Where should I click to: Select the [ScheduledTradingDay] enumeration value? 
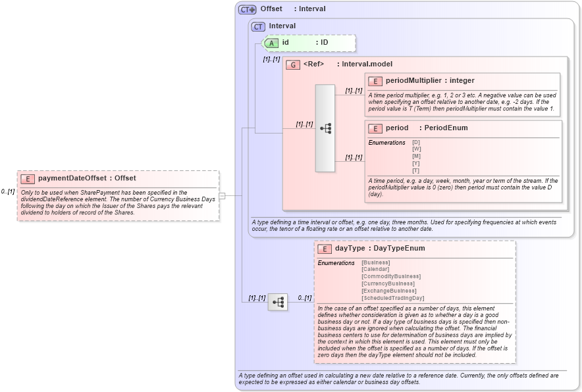tap(392, 298)
